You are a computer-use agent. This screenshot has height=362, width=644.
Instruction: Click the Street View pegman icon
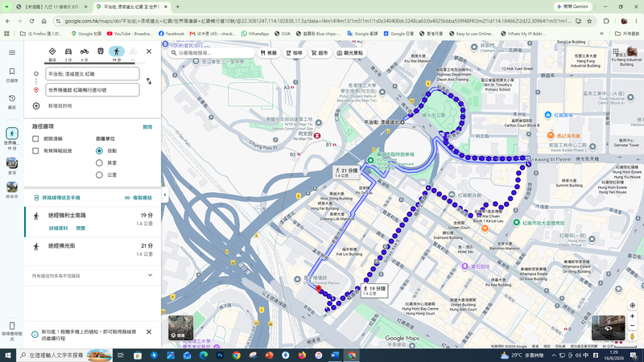[x=633, y=336]
